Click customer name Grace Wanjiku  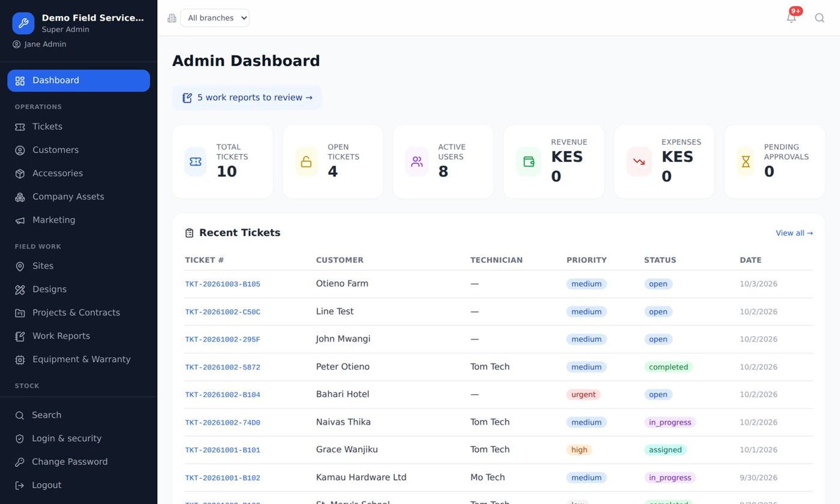coord(347,449)
